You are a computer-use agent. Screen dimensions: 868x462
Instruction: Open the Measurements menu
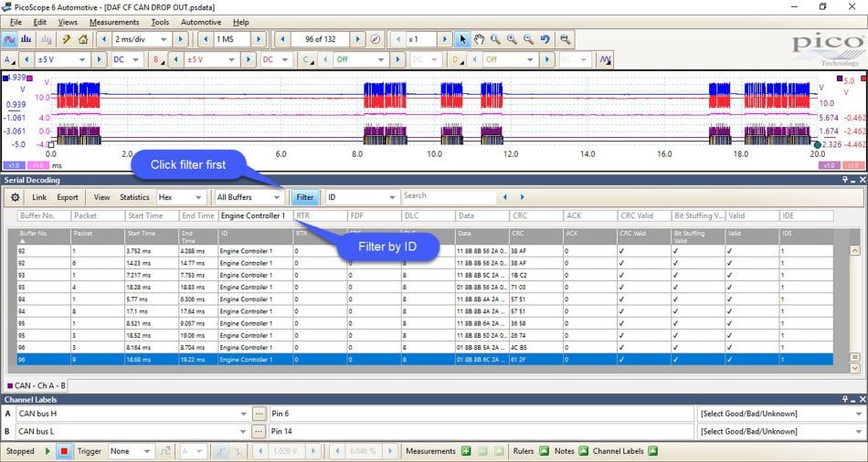pos(114,22)
